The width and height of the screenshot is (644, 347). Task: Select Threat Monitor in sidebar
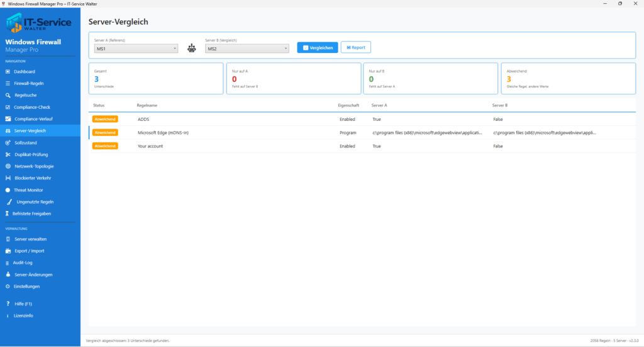[40, 190]
